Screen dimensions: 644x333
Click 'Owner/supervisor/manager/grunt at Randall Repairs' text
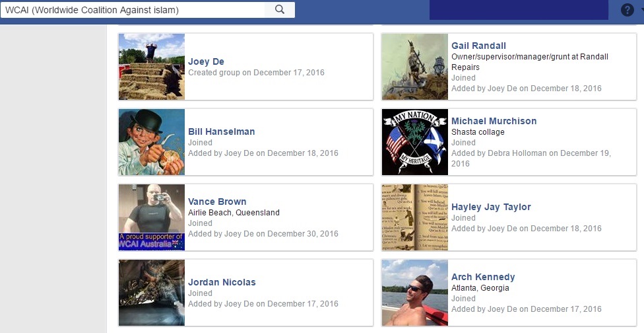pos(530,61)
